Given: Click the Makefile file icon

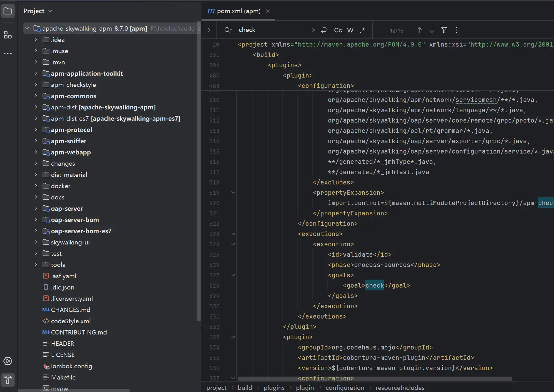Looking at the screenshot, I should pos(46,377).
